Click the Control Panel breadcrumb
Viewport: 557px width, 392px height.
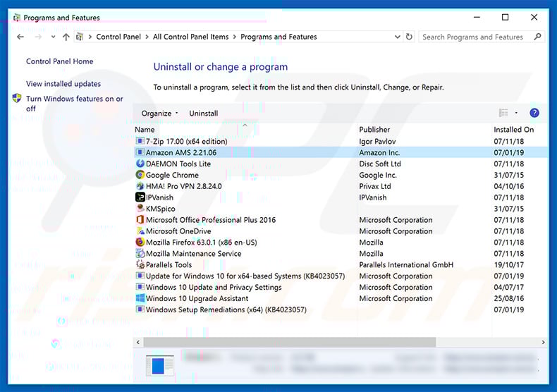tap(118, 37)
